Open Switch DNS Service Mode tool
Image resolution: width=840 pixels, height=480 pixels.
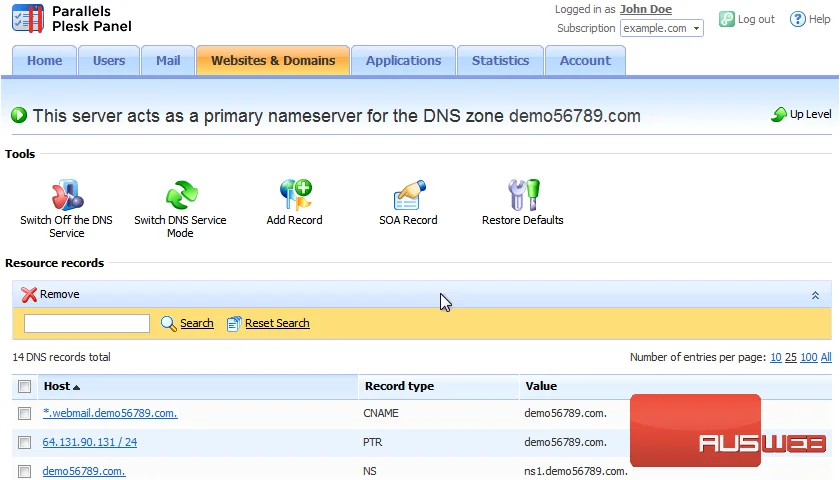pos(181,194)
